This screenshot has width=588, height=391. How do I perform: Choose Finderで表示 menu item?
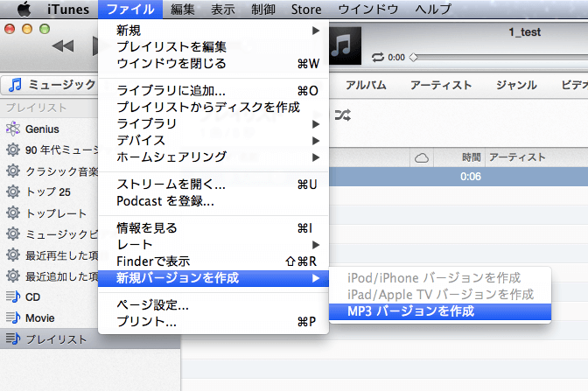tap(213, 261)
